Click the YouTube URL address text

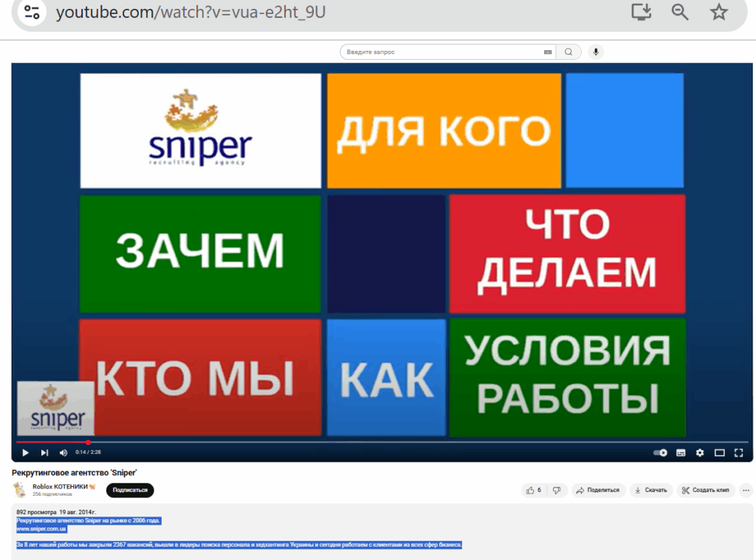190,12
